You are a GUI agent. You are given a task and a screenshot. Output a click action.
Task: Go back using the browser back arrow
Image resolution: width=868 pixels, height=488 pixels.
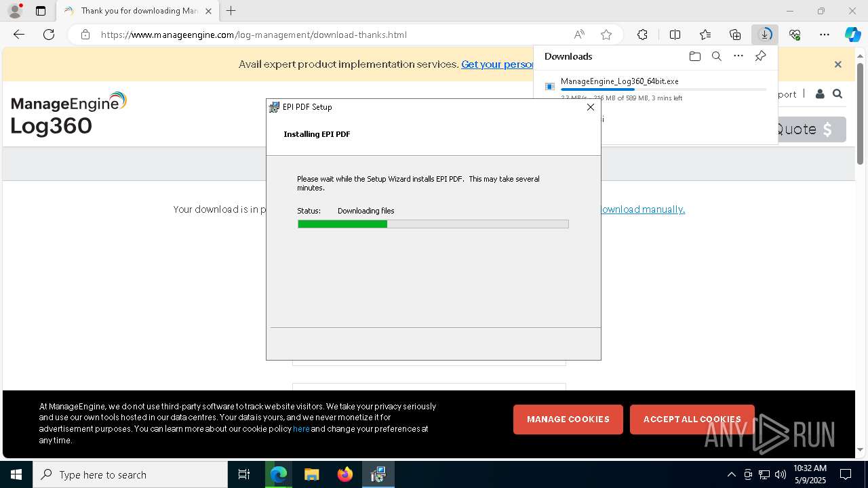click(x=19, y=35)
